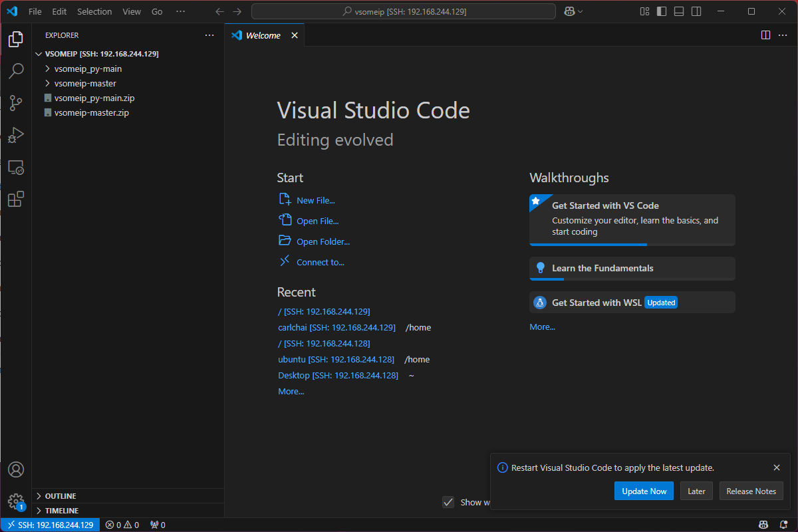The width and height of the screenshot is (798, 532).
Task: Open the Copilot chat icon in title bar
Action: click(x=569, y=11)
